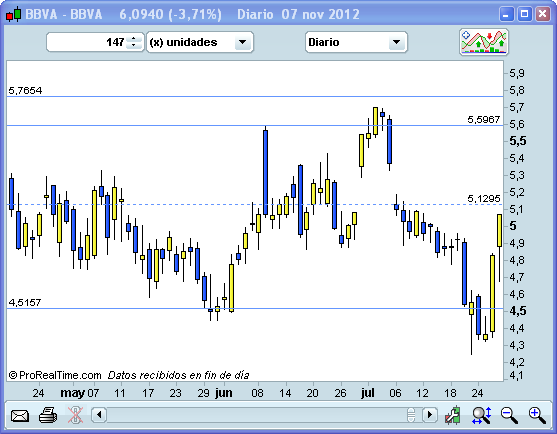
Task: Click the jun date axis label
Action: [x=224, y=393]
